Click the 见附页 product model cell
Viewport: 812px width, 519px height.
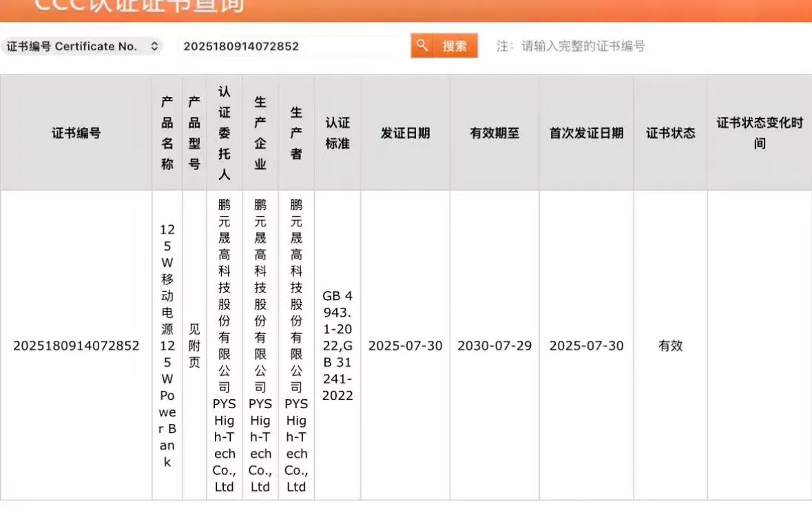(194, 346)
